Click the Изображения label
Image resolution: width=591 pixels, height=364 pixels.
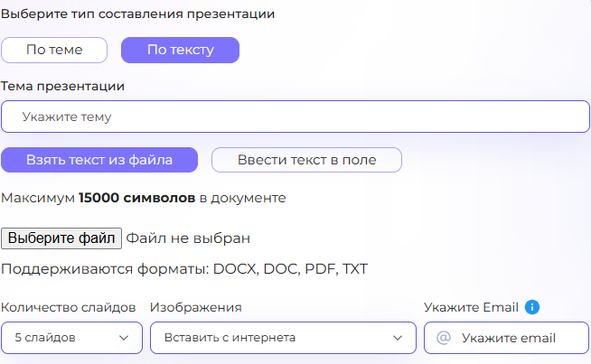coord(195,307)
